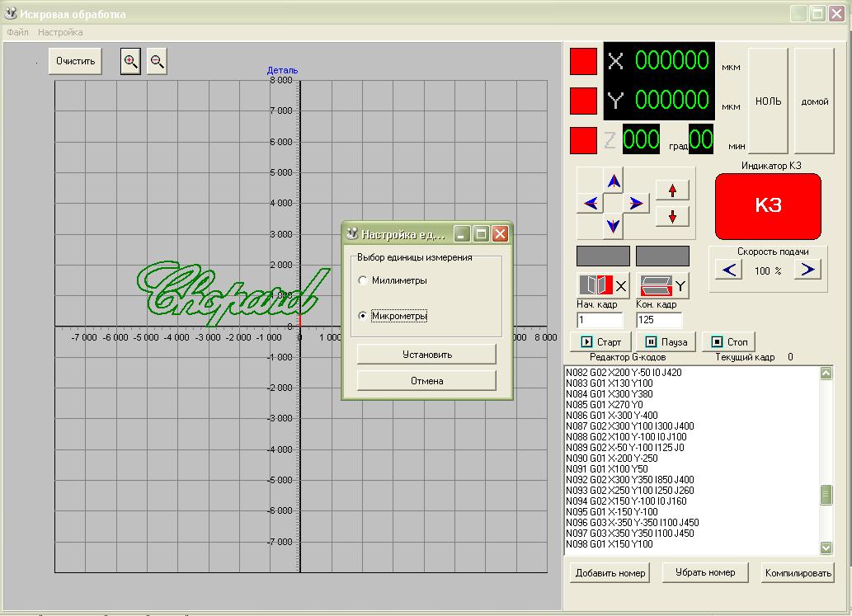Click the Компилировать button
This screenshot has height=616, width=852.
pos(798,572)
